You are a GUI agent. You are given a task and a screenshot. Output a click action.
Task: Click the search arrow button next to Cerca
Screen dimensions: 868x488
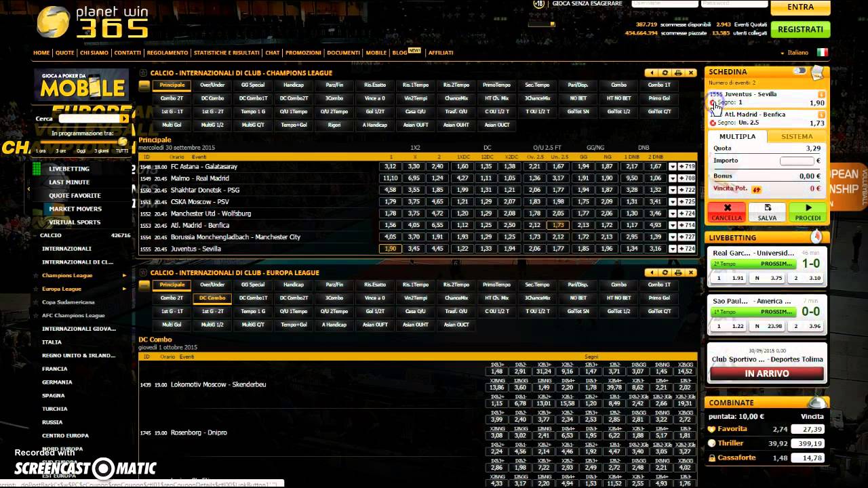coord(124,119)
